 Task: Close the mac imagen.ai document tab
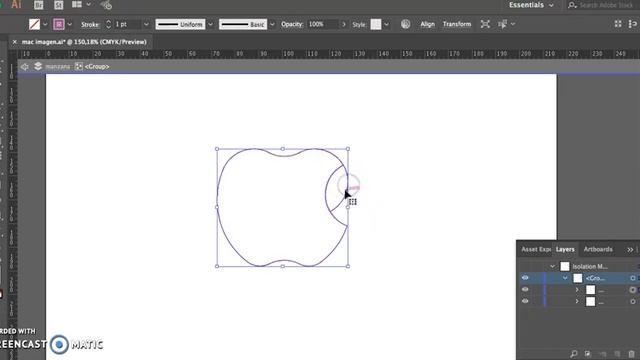(15, 42)
